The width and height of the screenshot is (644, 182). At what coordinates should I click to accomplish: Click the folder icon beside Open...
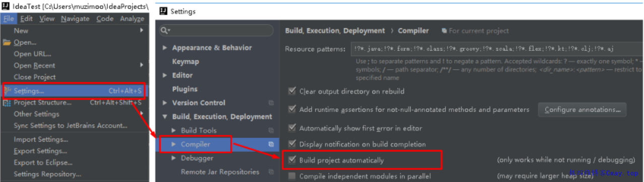7,42
